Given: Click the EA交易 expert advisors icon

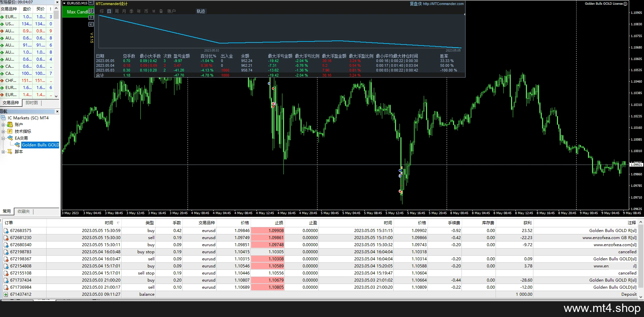Looking at the screenshot, I should pos(10,138).
